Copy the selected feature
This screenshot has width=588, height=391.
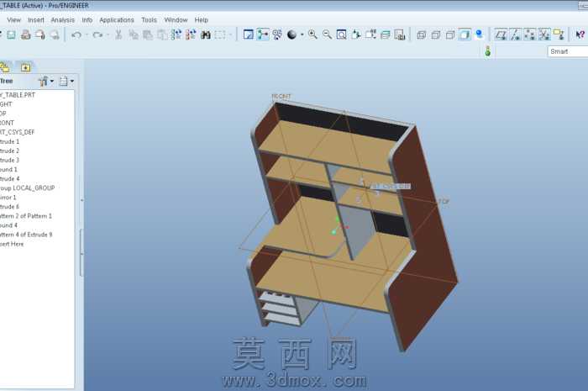[133, 35]
